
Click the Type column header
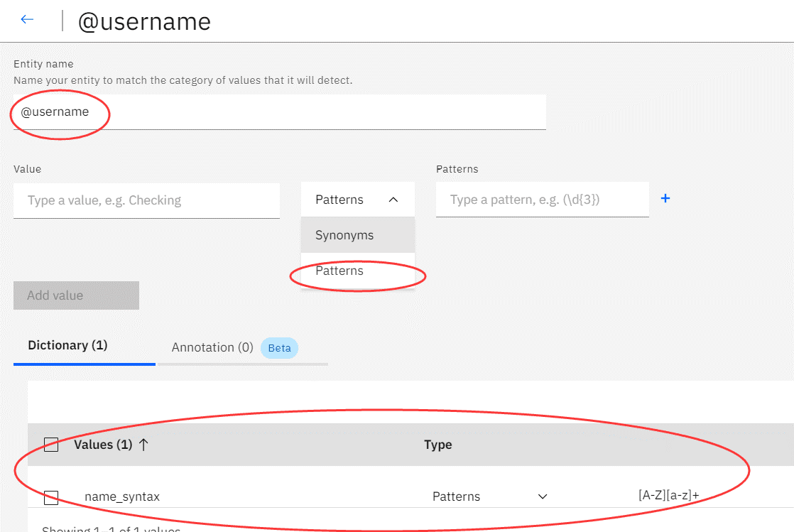(x=437, y=445)
